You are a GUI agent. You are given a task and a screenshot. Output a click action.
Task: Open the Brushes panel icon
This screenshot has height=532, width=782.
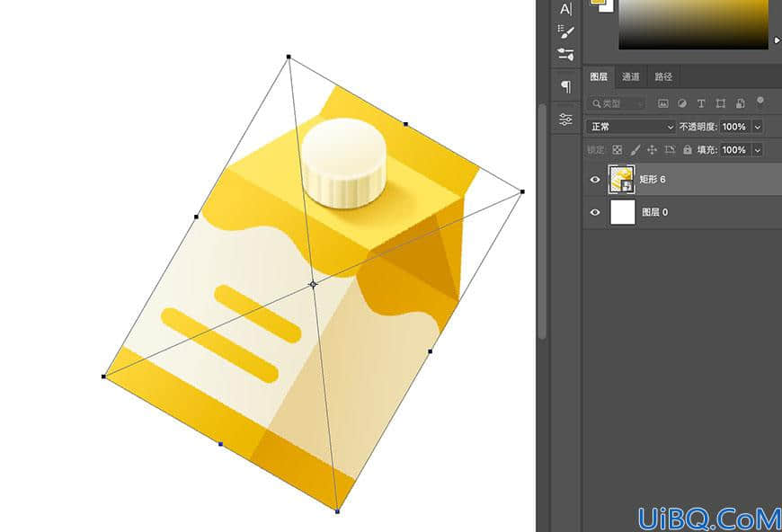point(565,54)
